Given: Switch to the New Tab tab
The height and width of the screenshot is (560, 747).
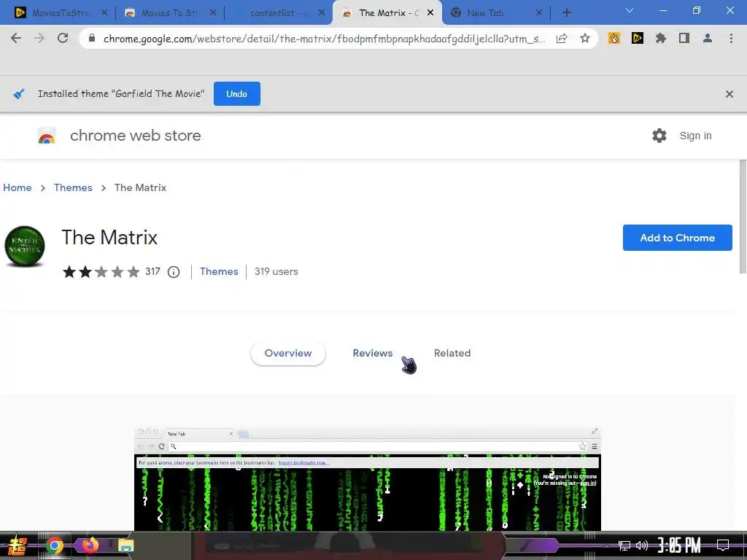Looking at the screenshot, I should click(x=495, y=12).
